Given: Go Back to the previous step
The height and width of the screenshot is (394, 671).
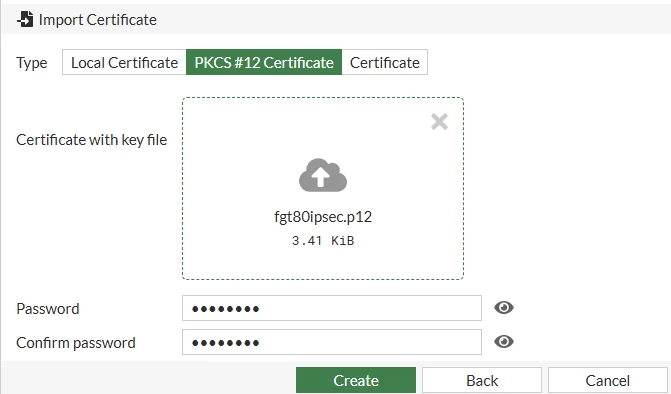Looking at the screenshot, I should tap(482, 380).
